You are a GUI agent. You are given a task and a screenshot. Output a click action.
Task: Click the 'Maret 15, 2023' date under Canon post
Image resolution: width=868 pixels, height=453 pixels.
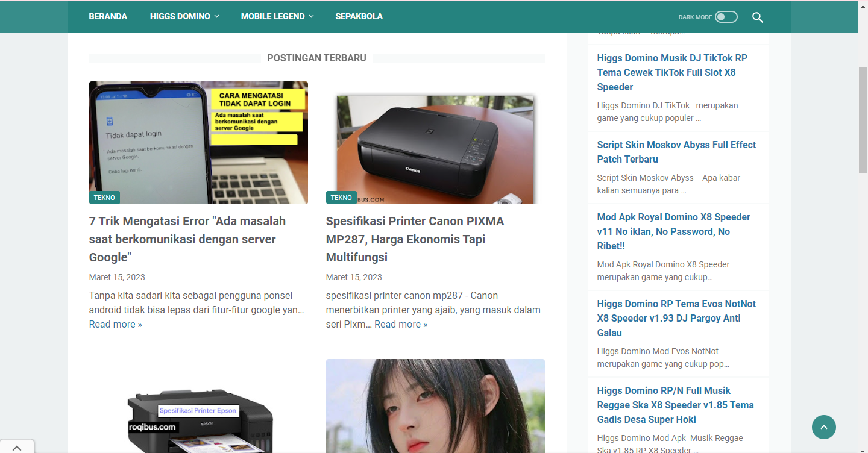354,277
